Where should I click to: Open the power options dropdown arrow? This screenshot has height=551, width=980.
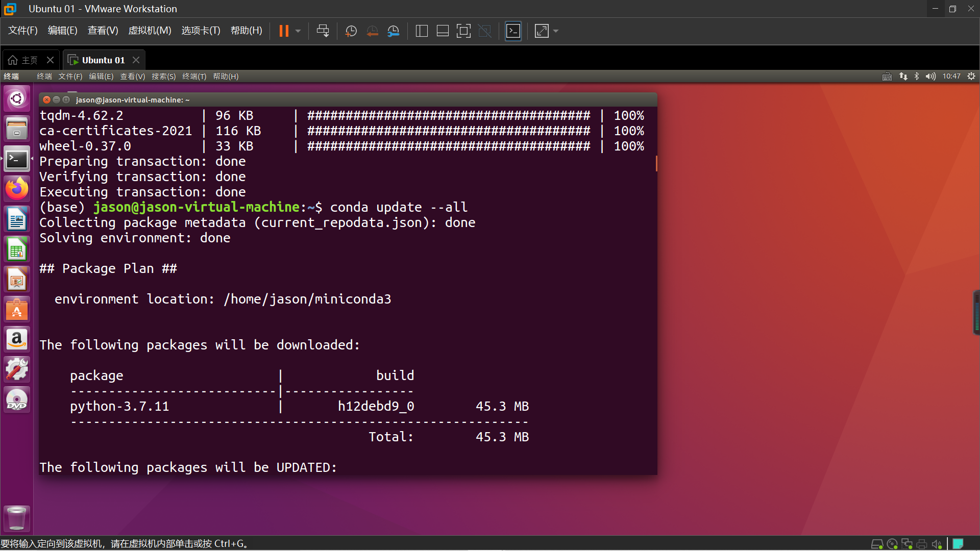pos(298,31)
